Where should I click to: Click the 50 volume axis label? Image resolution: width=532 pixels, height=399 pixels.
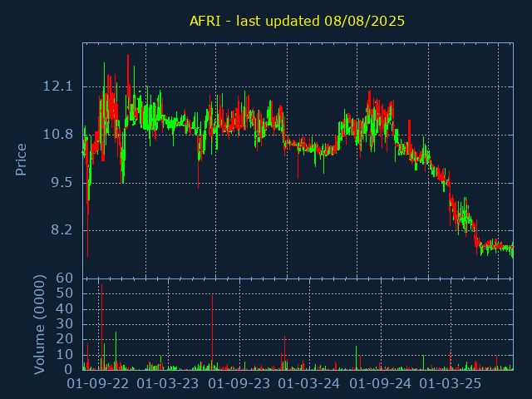click(65, 293)
